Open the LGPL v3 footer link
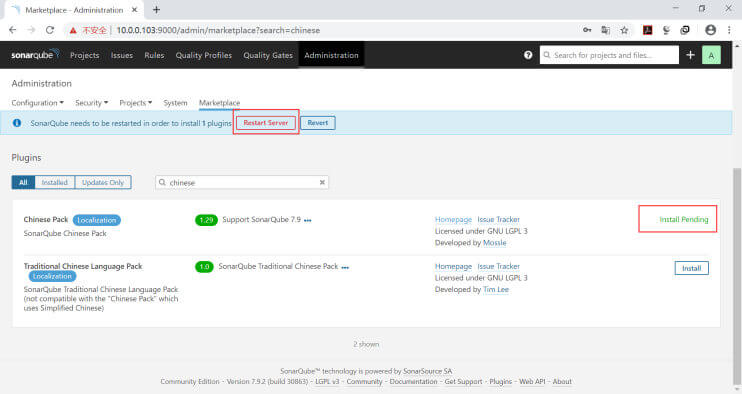The height and width of the screenshot is (394, 742). coord(327,381)
